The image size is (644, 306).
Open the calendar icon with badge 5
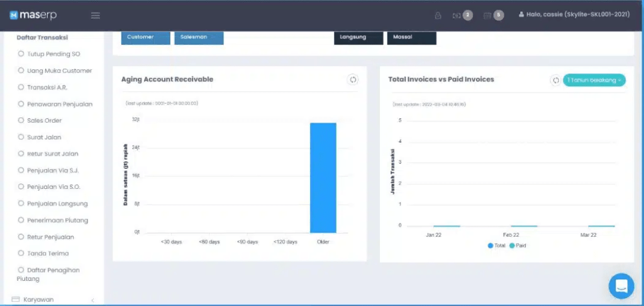point(493,16)
